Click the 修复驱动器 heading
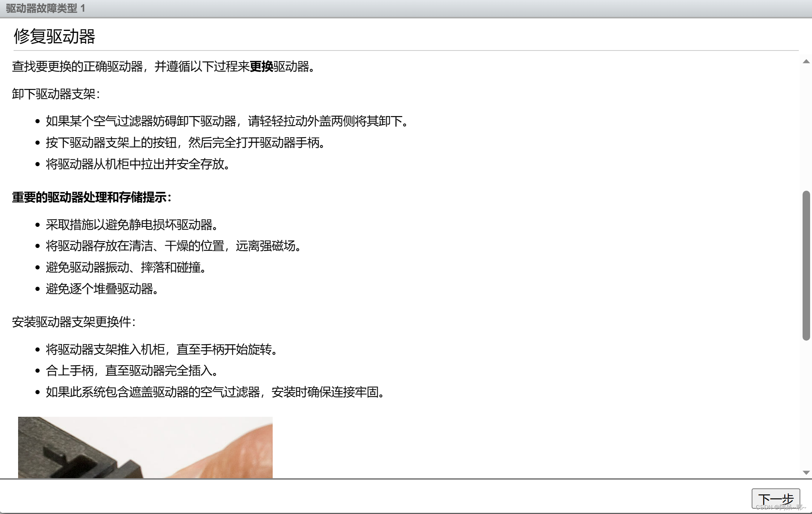 point(54,37)
